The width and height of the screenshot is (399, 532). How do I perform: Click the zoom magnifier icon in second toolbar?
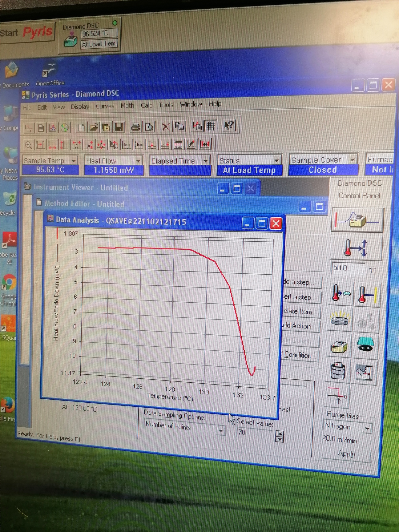coord(28,145)
